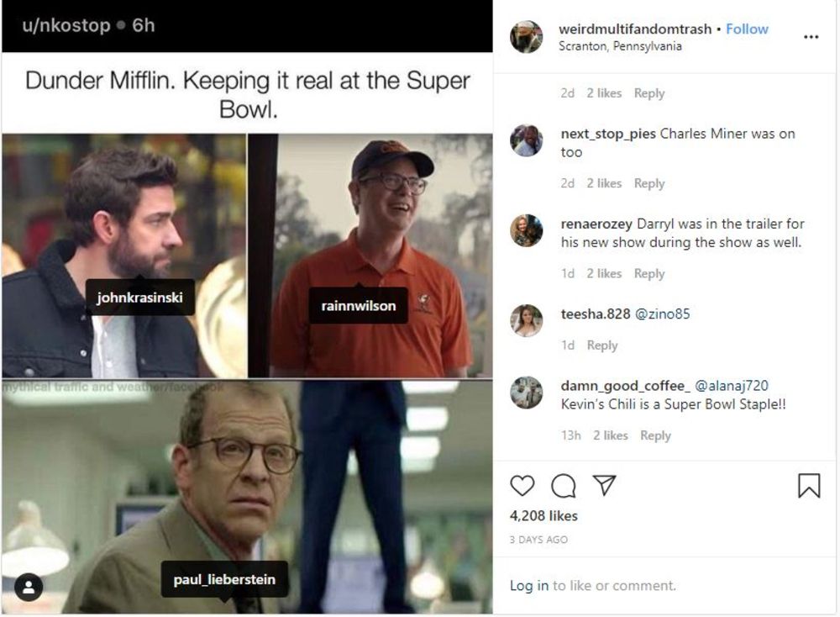Image resolution: width=840 pixels, height=617 pixels.
Task: Open teesha.828's profile avatar
Action: point(527,320)
